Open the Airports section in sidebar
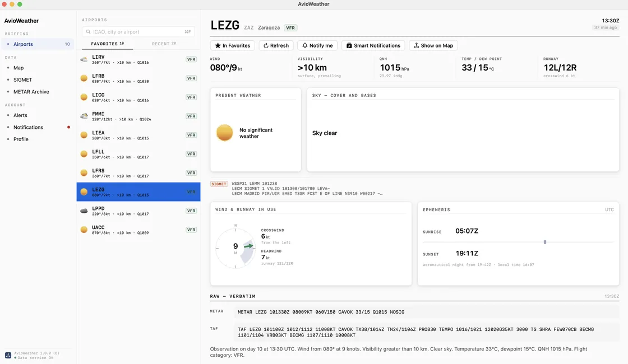This screenshot has width=628, height=364. [x=38, y=44]
